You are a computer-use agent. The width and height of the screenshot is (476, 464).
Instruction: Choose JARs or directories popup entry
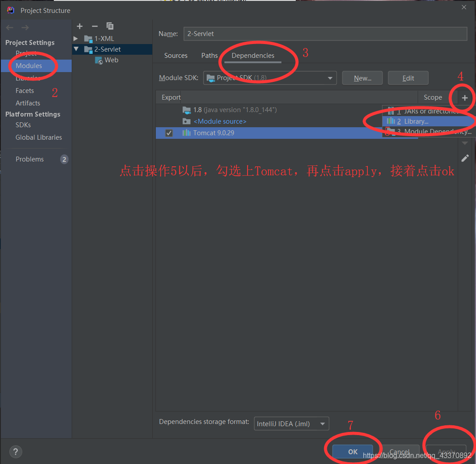tap(429, 111)
